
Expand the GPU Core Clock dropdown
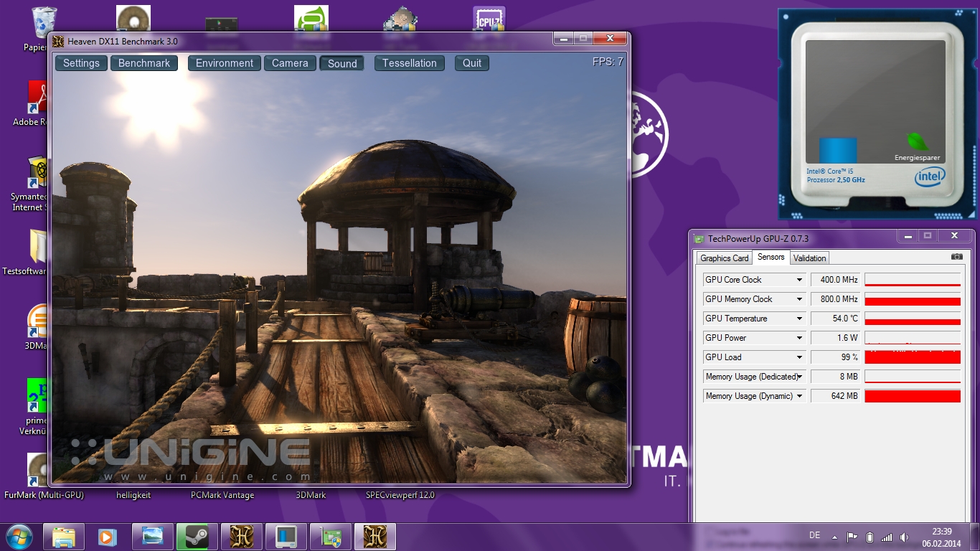pos(799,280)
